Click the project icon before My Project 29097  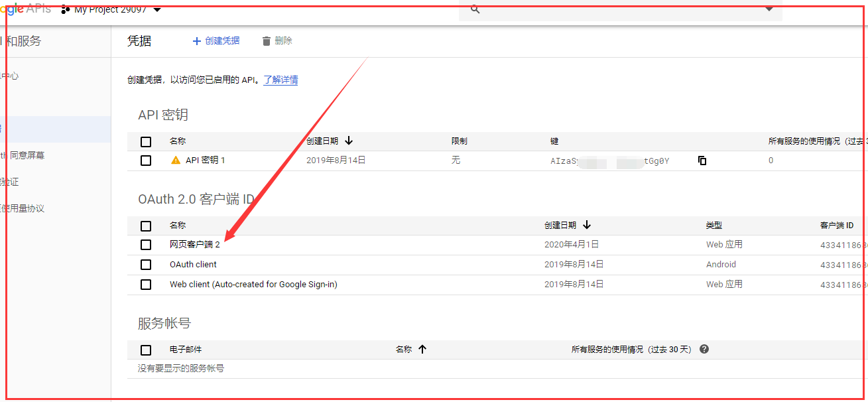click(66, 9)
